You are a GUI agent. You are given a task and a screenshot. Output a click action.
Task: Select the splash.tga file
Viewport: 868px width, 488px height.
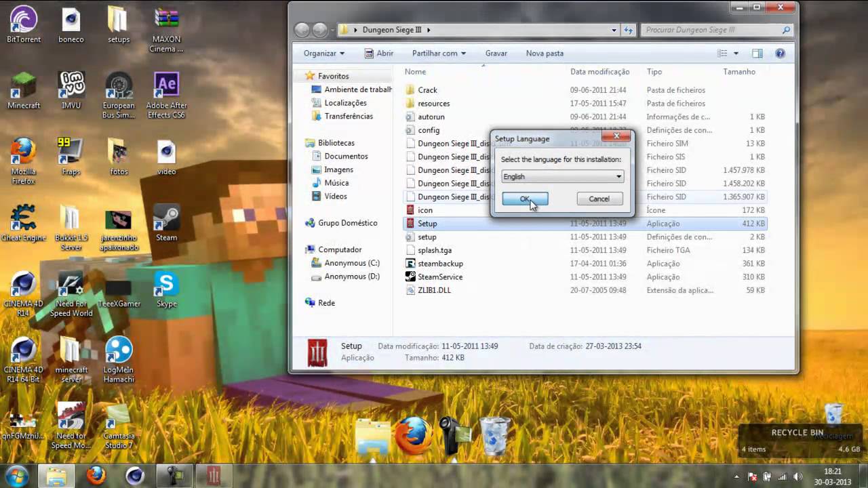tap(585, 250)
